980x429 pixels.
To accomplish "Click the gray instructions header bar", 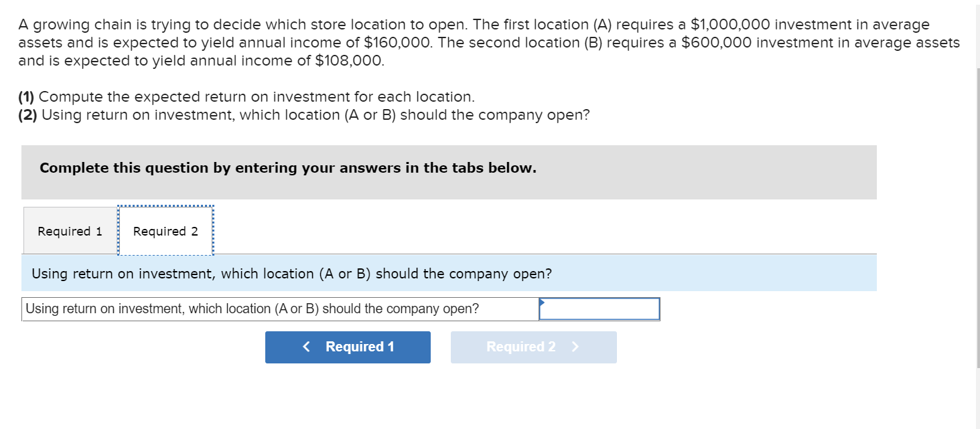I will (449, 171).
